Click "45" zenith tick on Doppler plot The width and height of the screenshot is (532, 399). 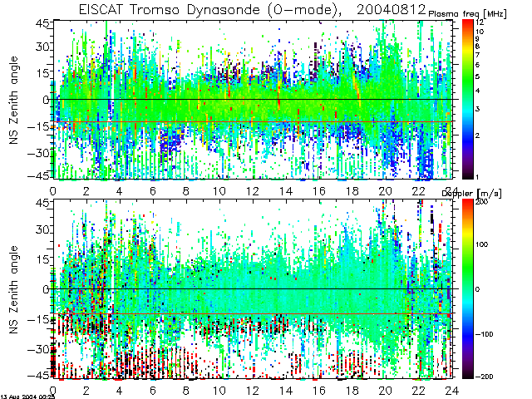point(42,204)
